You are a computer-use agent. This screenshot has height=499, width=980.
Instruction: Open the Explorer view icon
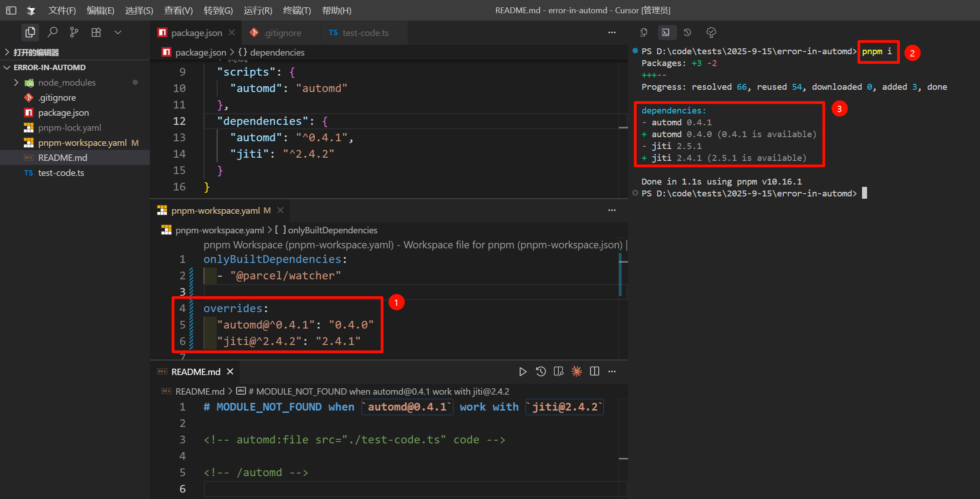(30, 32)
